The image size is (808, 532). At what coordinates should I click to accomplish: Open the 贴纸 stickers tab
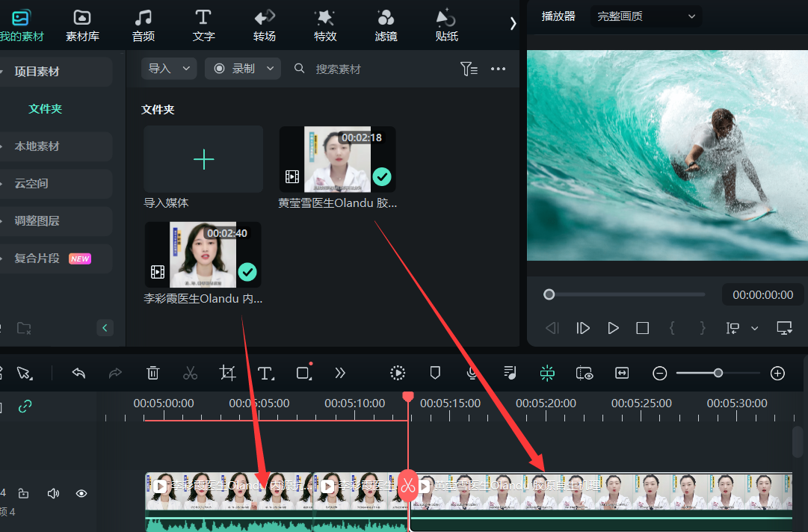446,25
